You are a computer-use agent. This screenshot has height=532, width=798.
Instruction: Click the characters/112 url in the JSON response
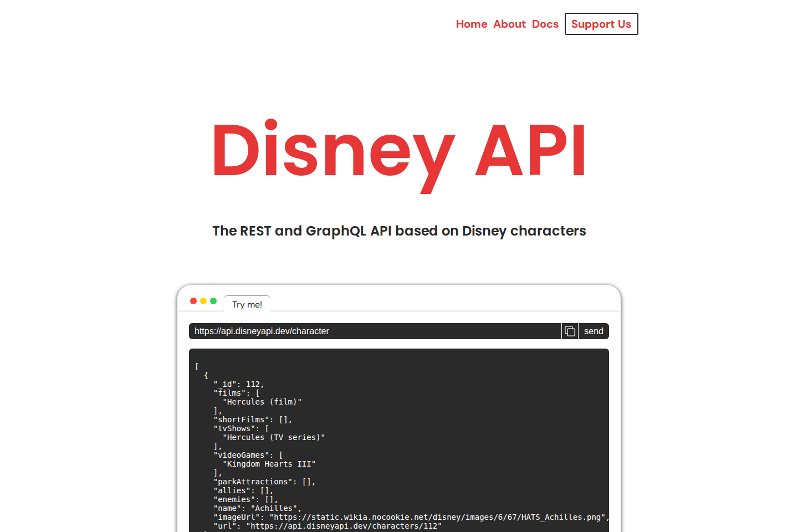(x=344, y=526)
